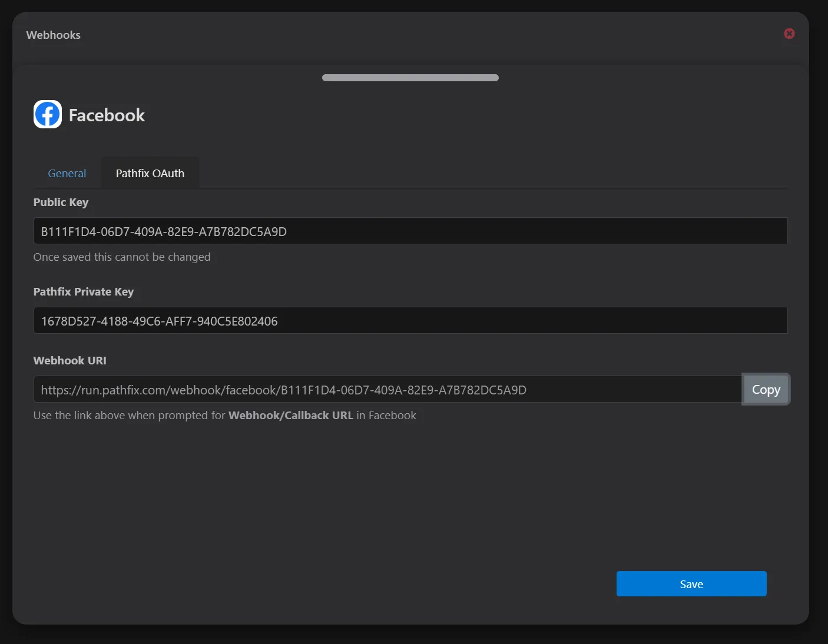Screen dimensions: 828x644
Task: Click the Webhooks dialog title
Action: coord(54,35)
